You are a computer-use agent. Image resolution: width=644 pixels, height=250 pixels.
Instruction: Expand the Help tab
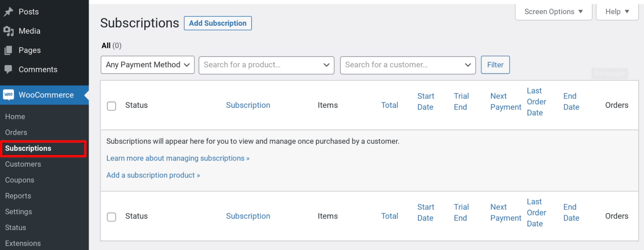[617, 12]
